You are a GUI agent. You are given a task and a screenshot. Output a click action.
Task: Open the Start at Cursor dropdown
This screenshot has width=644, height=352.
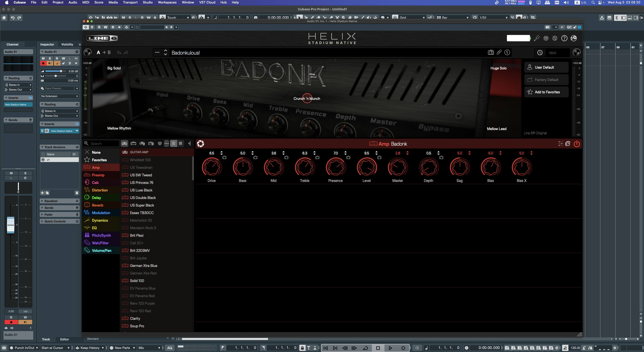[55, 348]
